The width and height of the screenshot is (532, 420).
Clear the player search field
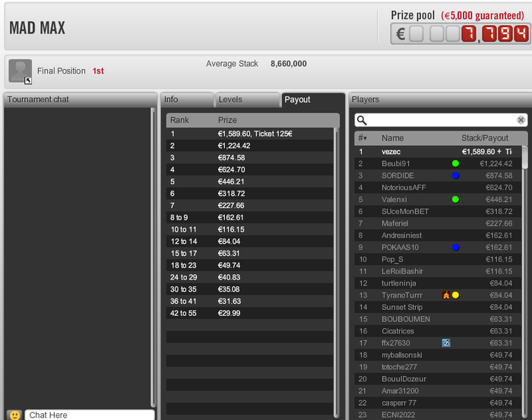[x=521, y=120]
